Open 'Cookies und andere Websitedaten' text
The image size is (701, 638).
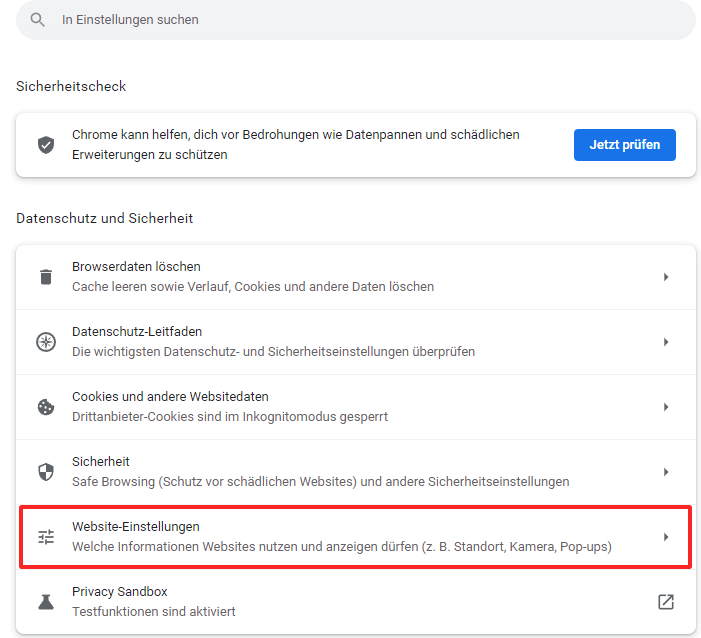pos(170,397)
